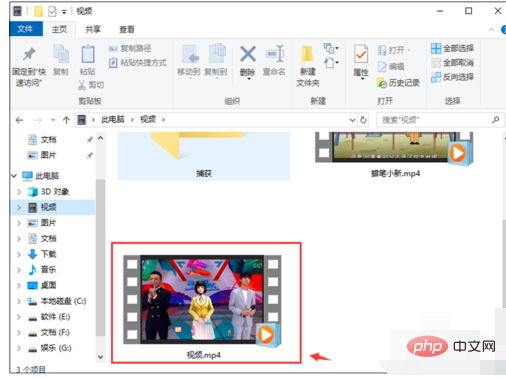
Task: Collapse the ribbon with the chevron
Action: point(491,30)
